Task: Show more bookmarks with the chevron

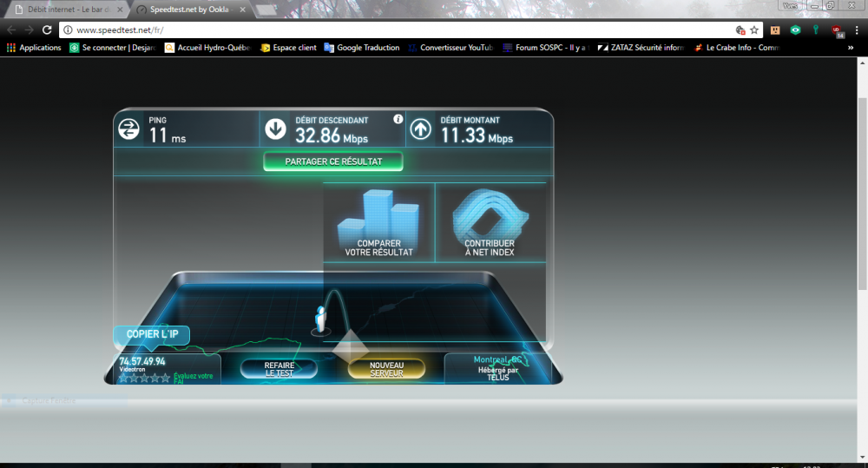Action: (x=851, y=48)
